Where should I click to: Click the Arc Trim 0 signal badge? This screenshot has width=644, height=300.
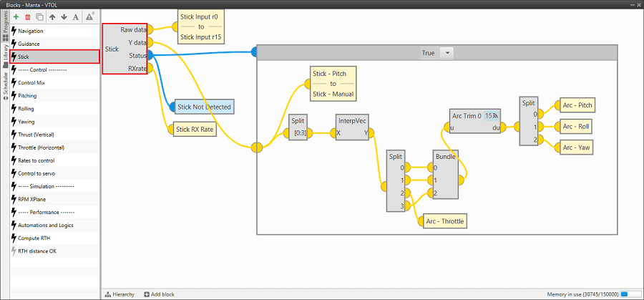click(492, 115)
